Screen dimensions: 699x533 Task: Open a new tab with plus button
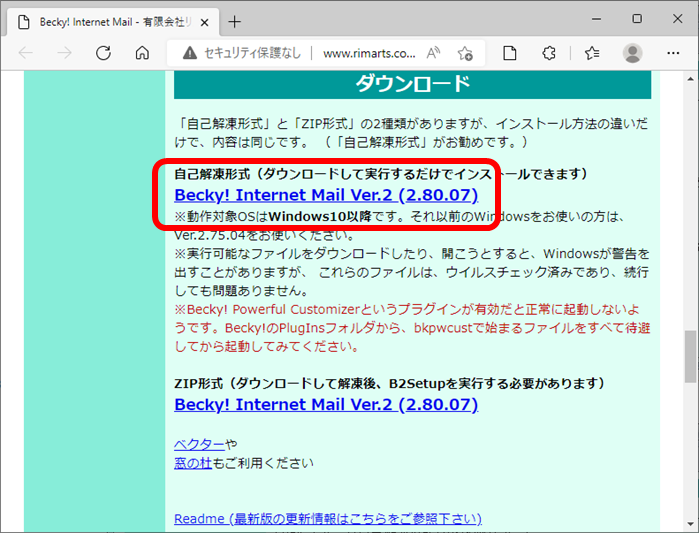pyautogui.click(x=234, y=22)
